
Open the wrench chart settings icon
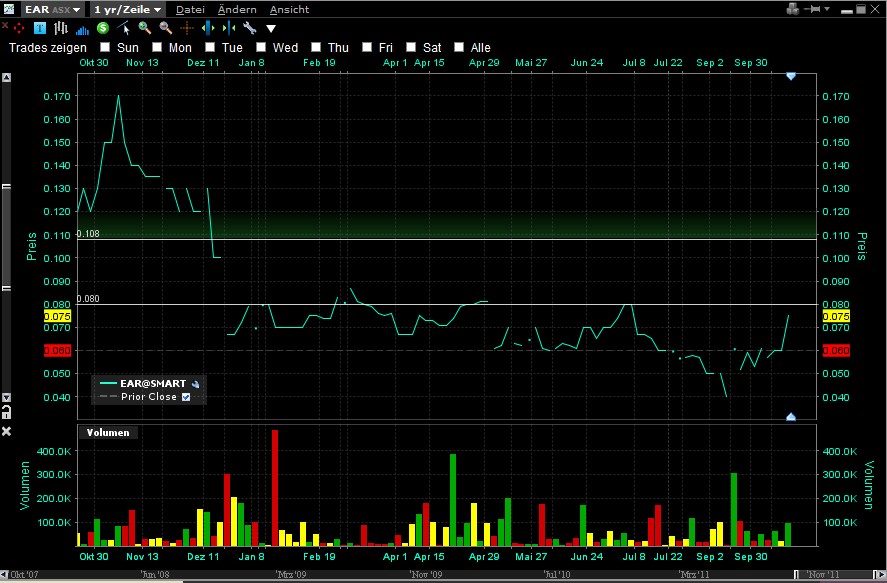(x=250, y=29)
